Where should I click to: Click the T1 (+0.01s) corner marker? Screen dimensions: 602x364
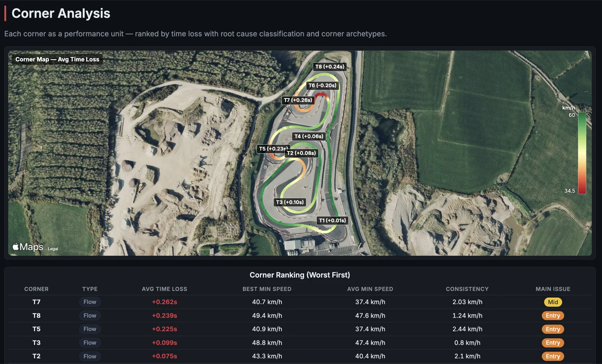coord(332,220)
